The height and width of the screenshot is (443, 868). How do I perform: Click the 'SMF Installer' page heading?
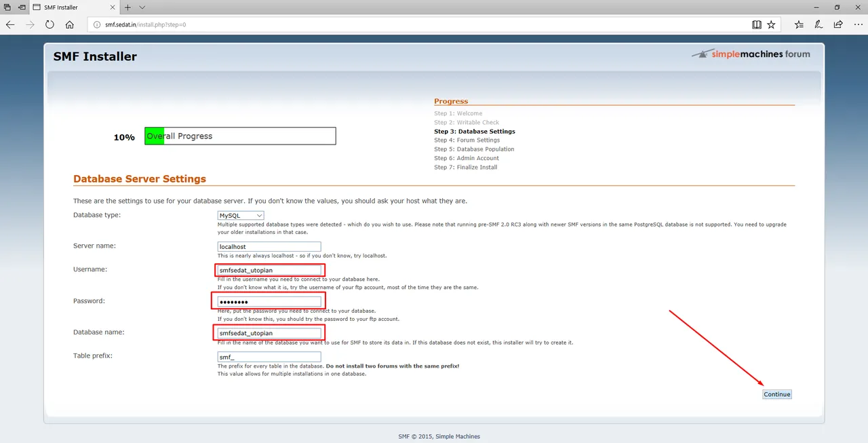pyautogui.click(x=95, y=57)
